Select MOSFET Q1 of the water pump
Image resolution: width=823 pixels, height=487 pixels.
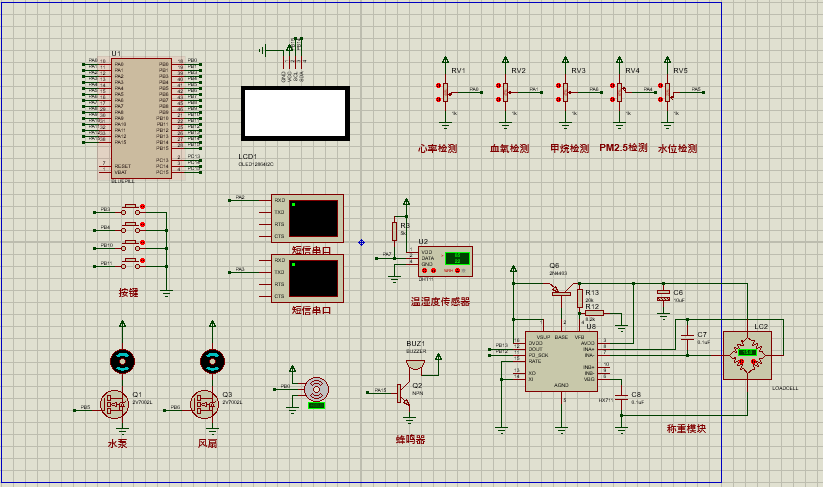pos(114,405)
